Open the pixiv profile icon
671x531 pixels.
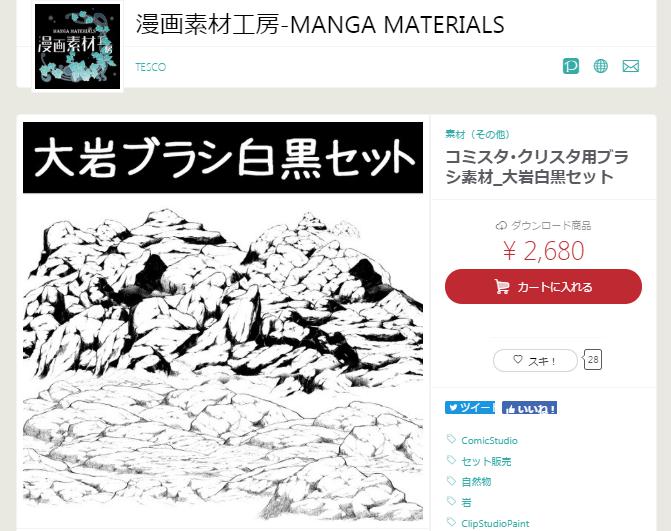(x=570, y=66)
